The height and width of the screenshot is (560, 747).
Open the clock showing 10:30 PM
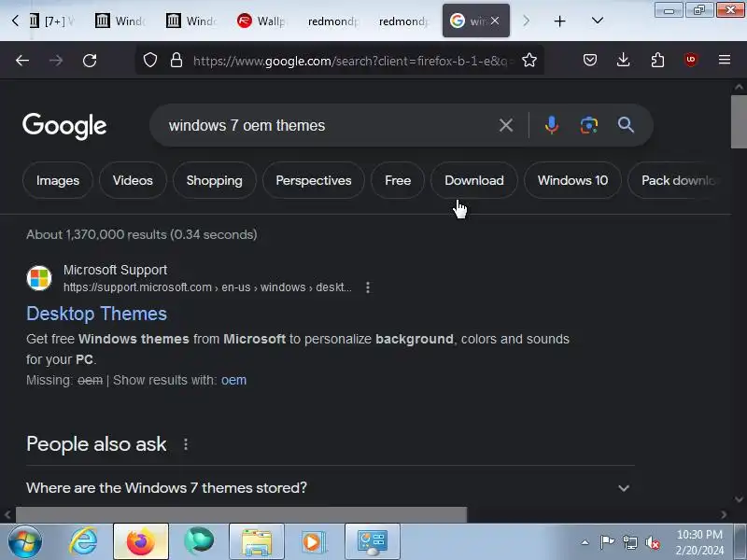[x=699, y=542]
